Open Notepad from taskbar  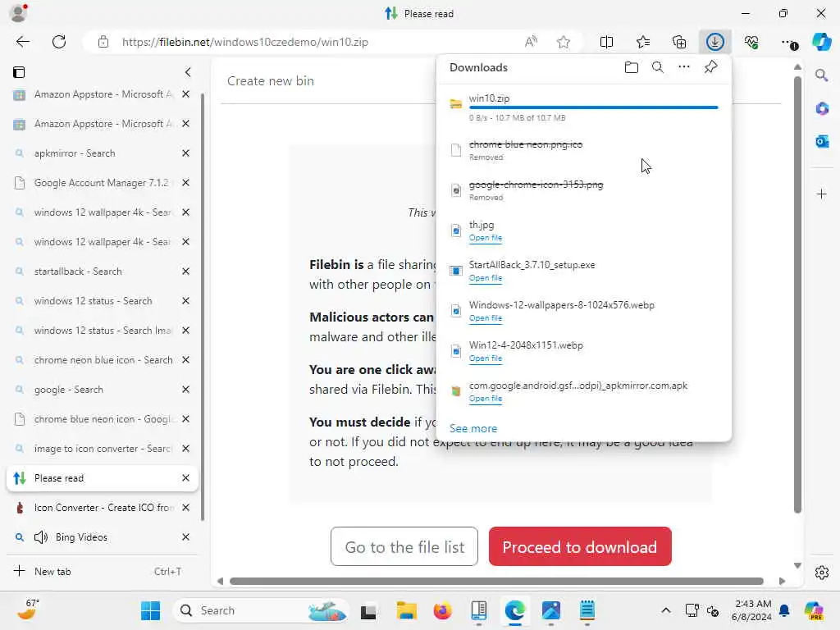coord(587,610)
